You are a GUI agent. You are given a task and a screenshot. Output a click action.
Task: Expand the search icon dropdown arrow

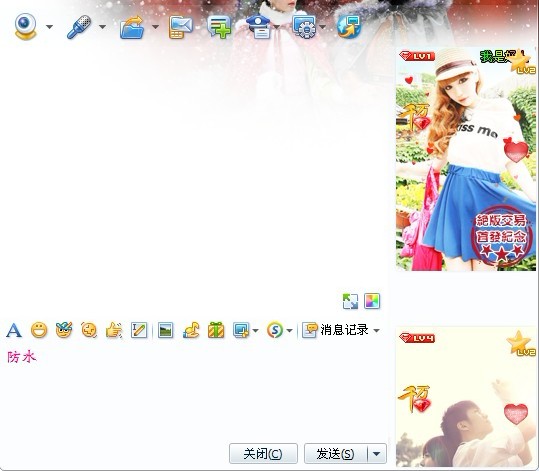(x=289, y=330)
